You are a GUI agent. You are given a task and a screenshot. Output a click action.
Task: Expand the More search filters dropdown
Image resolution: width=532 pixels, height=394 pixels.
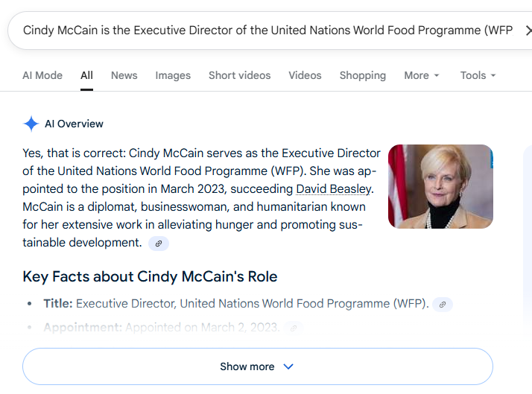pyautogui.click(x=422, y=75)
